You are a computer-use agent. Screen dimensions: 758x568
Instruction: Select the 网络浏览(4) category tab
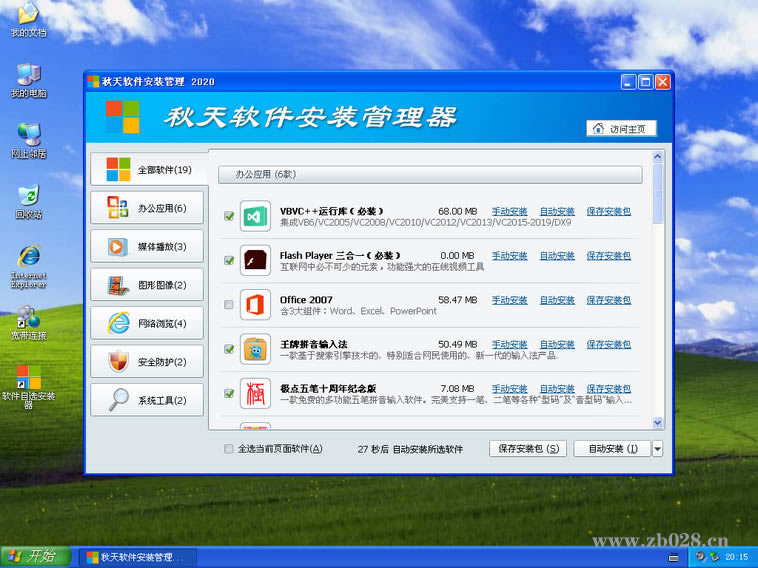pos(147,323)
